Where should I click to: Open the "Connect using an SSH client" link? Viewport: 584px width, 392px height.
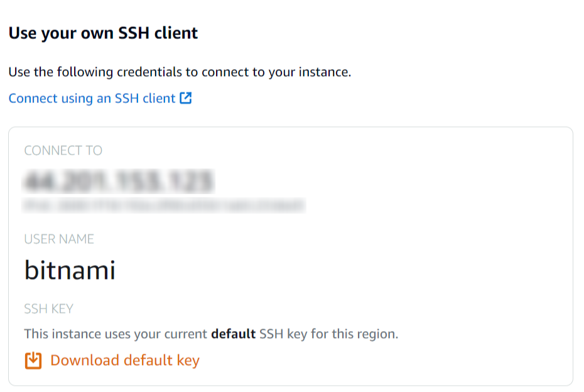pos(92,99)
